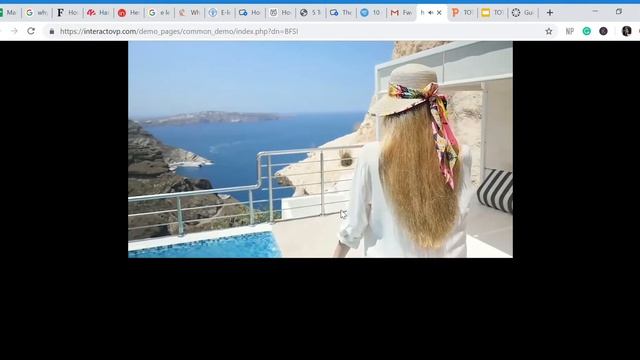Open the user profile avatar
The width and height of the screenshot is (640, 360).
pyautogui.click(x=626, y=31)
